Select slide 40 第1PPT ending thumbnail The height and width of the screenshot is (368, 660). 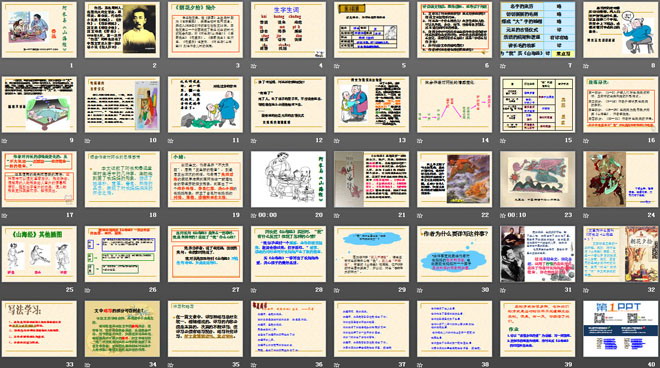621,329
